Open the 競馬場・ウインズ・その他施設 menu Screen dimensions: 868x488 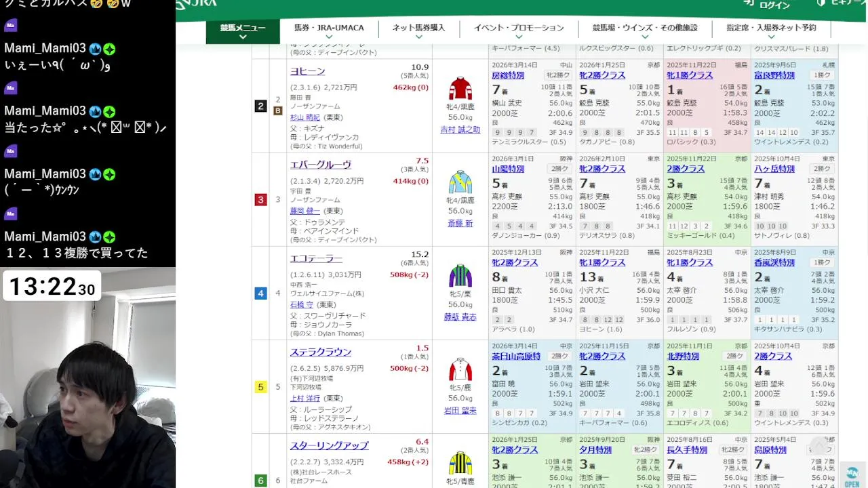click(x=645, y=28)
